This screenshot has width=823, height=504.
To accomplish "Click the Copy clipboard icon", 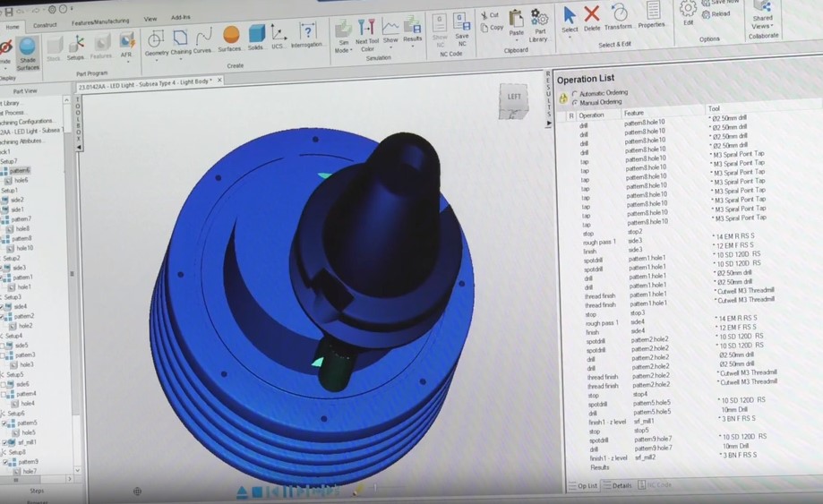I will point(492,27).
